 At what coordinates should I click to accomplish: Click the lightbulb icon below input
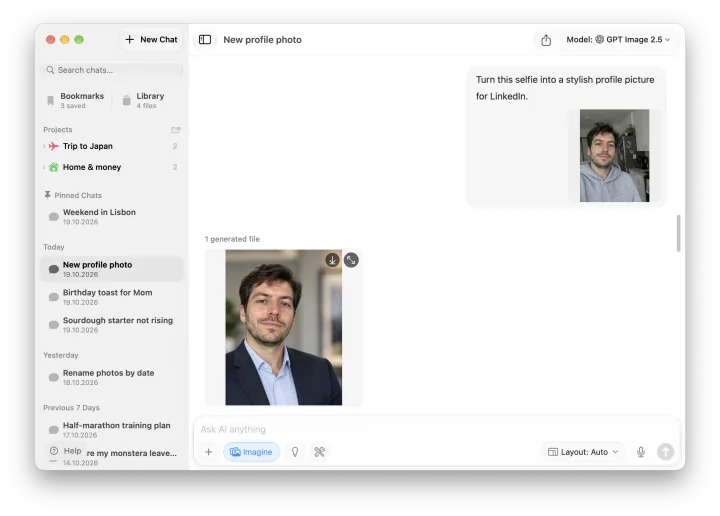(x=295, y=452)
